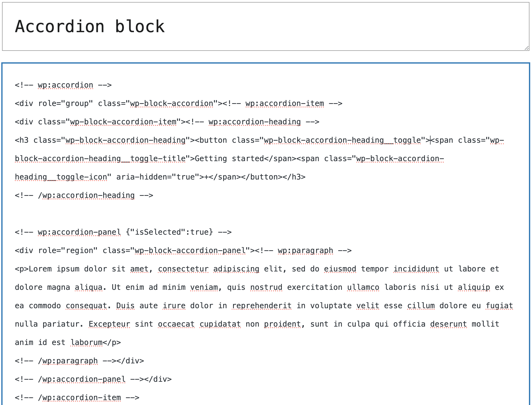Click the wp:accordion-panel comment
This screenshot has width=532, height=405.
tap(79, 232)
